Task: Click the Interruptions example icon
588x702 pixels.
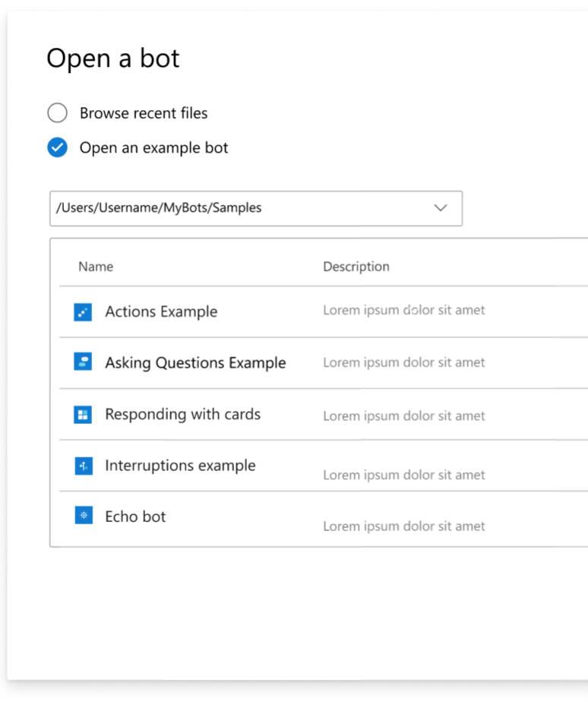Action: (x=84, y=466)
